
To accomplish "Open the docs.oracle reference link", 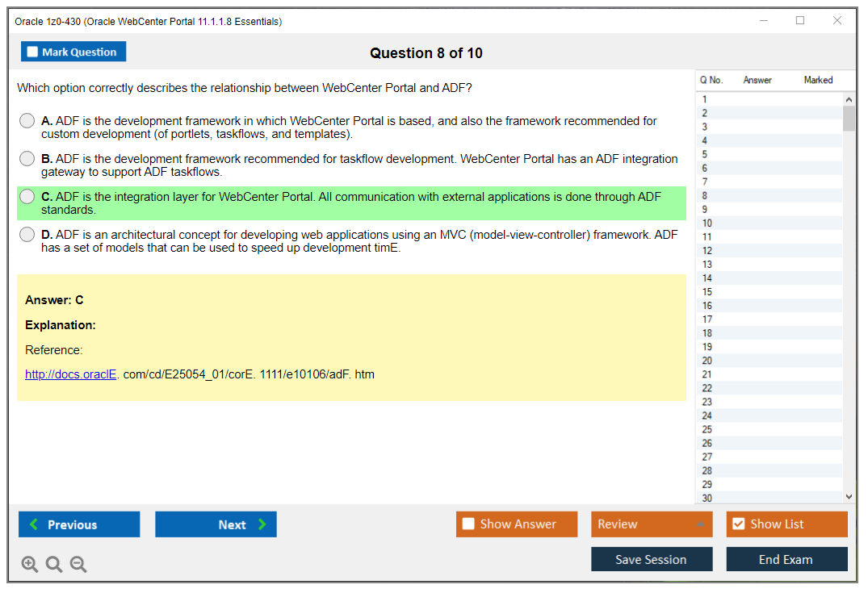I will click(x=71, y=374).
